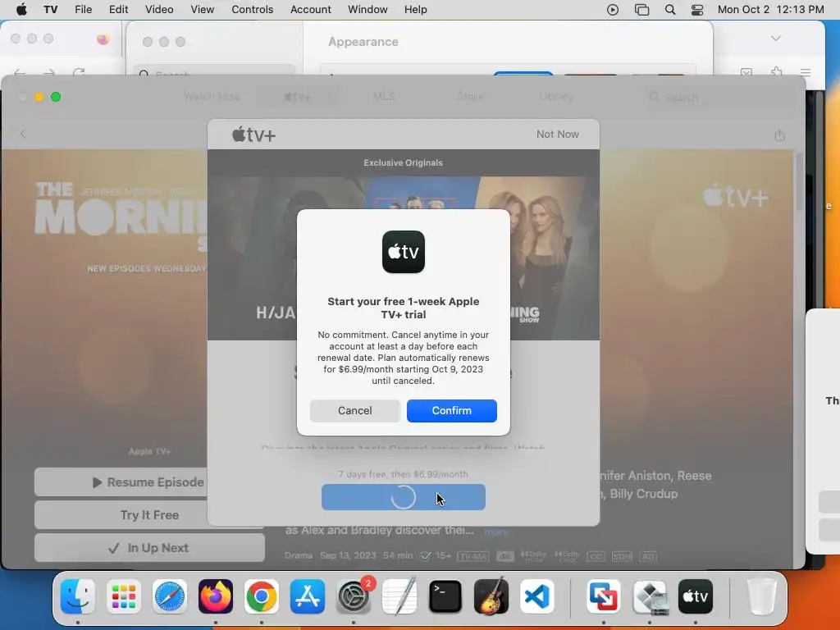Click the TV window vertical scrollbar
Screen dimensions: 840x630
799,182
